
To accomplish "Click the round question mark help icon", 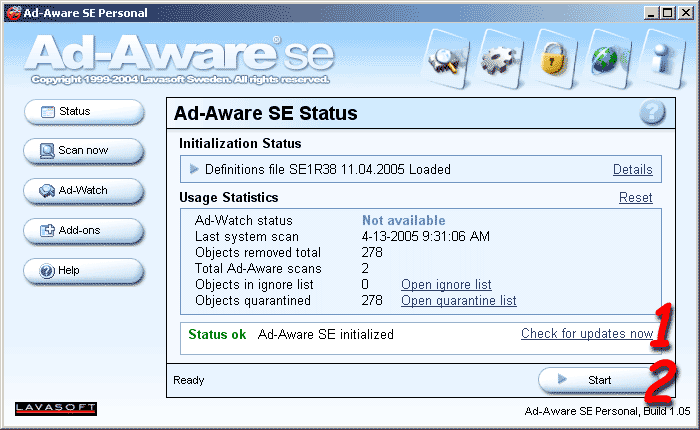I will click(652, 113).
